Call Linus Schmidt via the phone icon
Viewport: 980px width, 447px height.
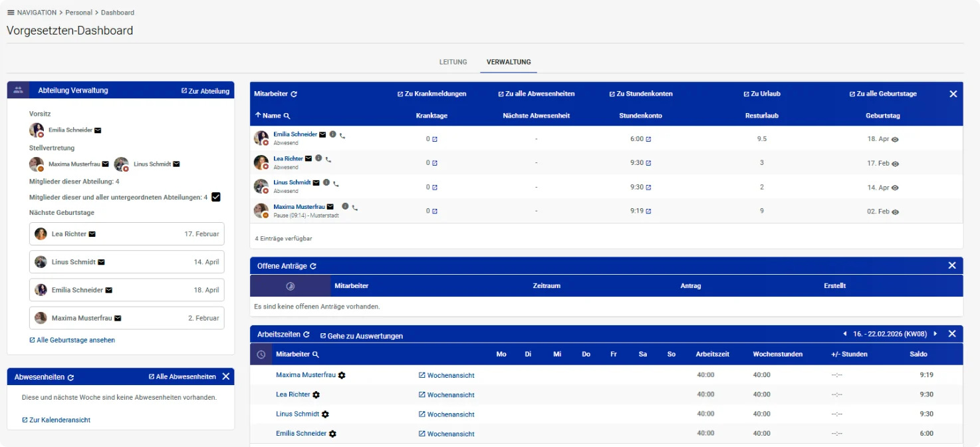(336, 183)
